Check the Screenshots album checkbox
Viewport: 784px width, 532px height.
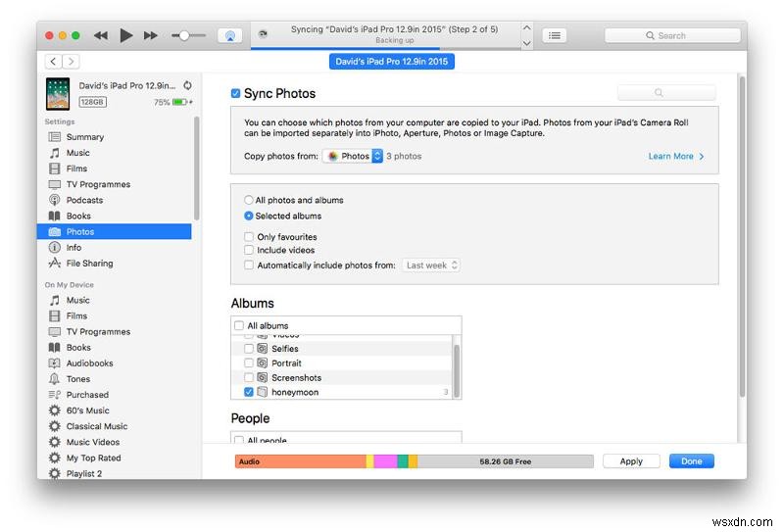pos(249,377)
